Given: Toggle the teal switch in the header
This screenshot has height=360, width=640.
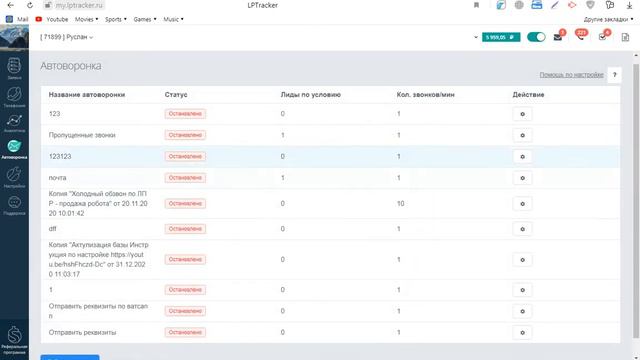Looking at the screenshot, I should coord(536,37).
